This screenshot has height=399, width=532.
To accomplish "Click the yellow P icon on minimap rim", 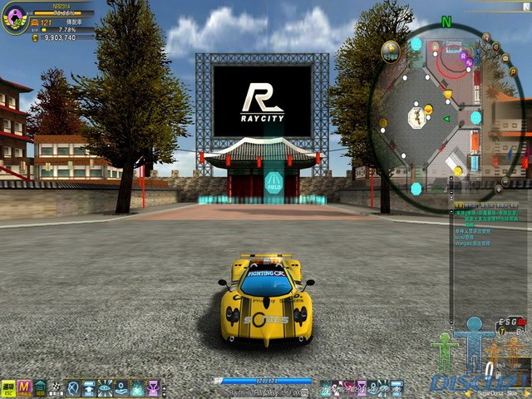I will coord(513,72).
